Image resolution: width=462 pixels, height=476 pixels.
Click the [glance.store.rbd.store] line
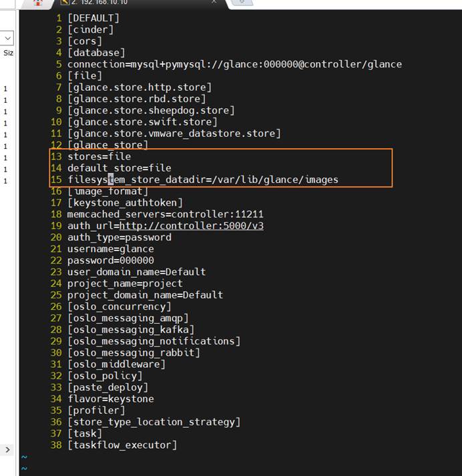137,99
